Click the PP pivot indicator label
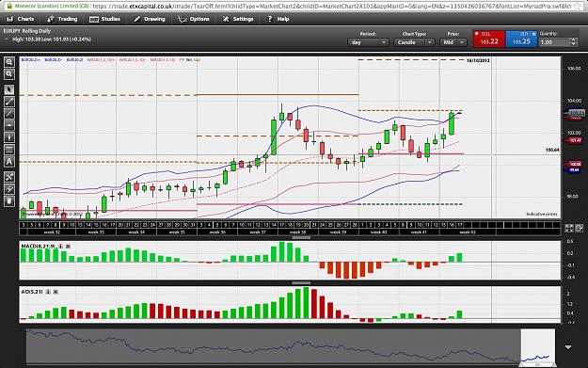The height and width of the screenshot is (368, 588). tap(182, 59)
